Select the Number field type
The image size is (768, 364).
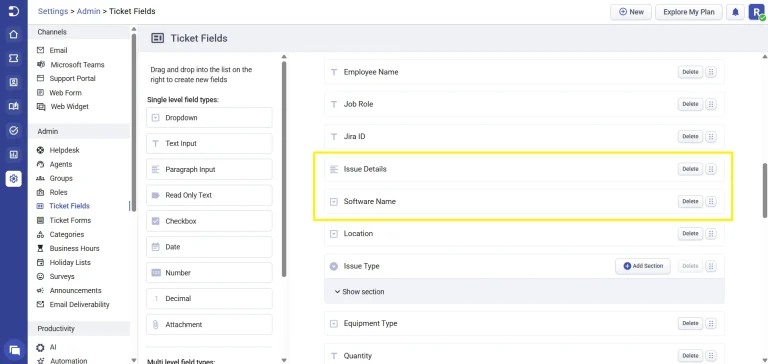pos(209,272)
